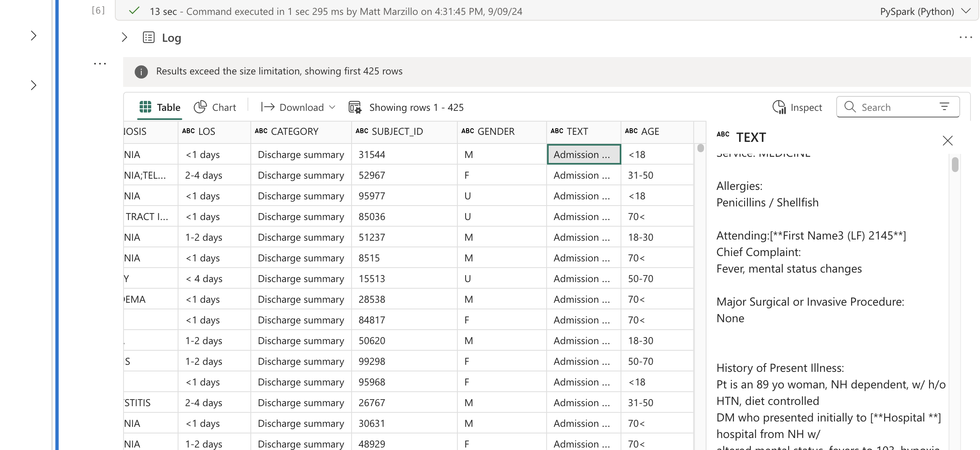Click the green execution success checkmark
This screenshot has width=980, height=450.
tap(134, 11)
